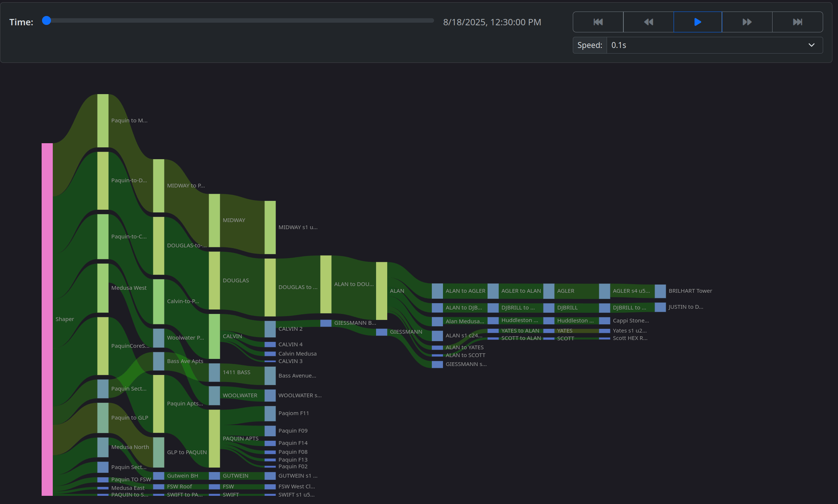
Task: Click the PAQUIN APTS node bar
Action: (x=214, y=439)
